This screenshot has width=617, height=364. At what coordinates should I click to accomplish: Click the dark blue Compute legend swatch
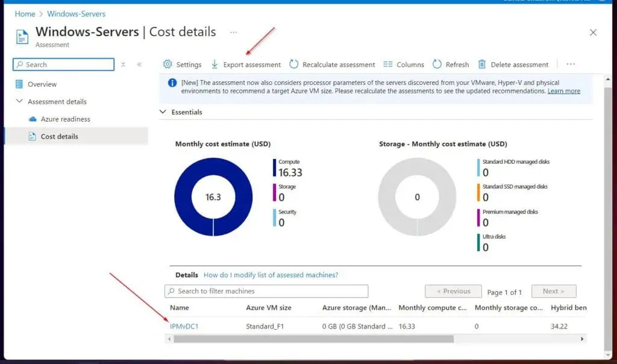point(274,168)
